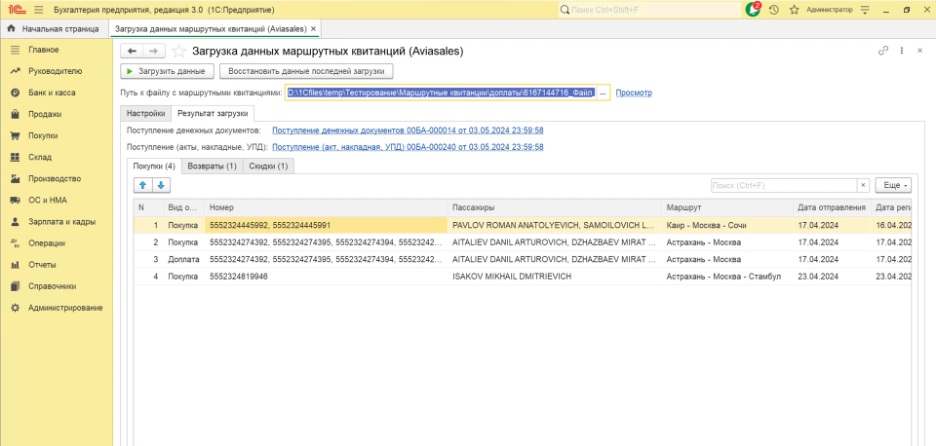The width and height of the screenshot is (936, 446).
Task: Switch to Начальная страница tab
Action: pos(54,28)
